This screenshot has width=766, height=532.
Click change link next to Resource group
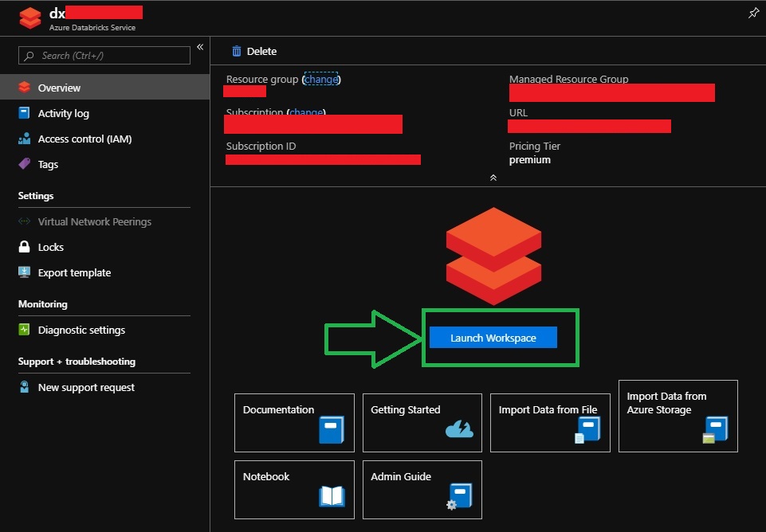(321, 79)
